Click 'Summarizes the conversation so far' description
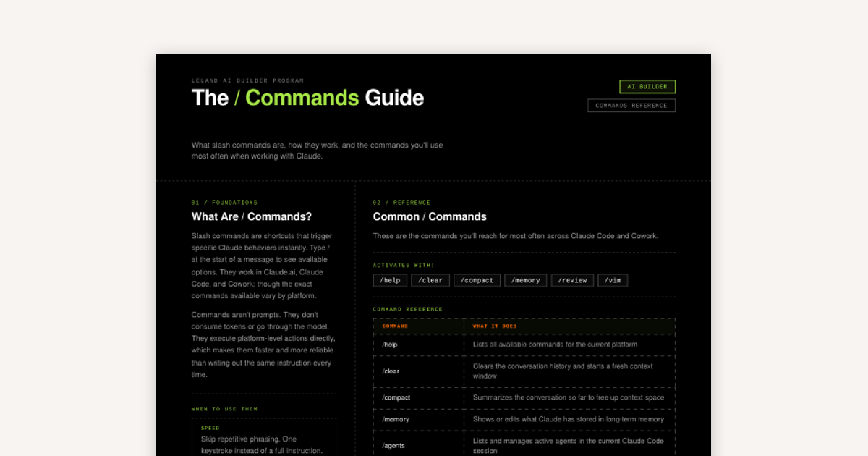This screenshot has height=456, width=868. pyautogui.click(x=569, y=397)
